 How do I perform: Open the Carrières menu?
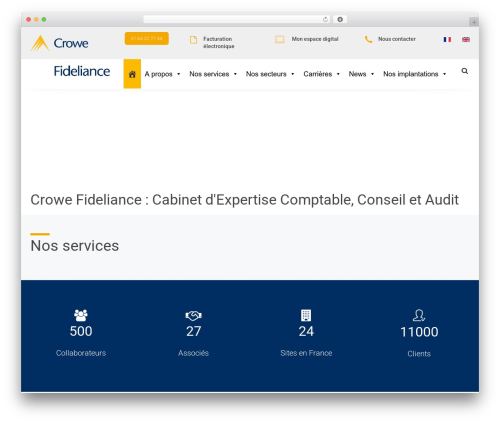318,74
